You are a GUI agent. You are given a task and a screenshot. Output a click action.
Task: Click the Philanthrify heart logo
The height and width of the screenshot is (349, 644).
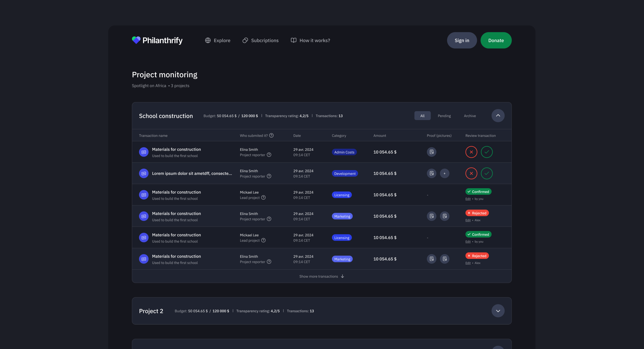(x=136, y=40)
